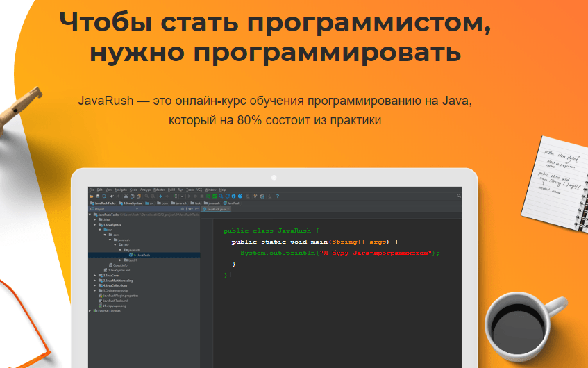Click the hide panel icon in Project header
The width and height of the screenshot is (588, 368).
click(x=196, y=209)
